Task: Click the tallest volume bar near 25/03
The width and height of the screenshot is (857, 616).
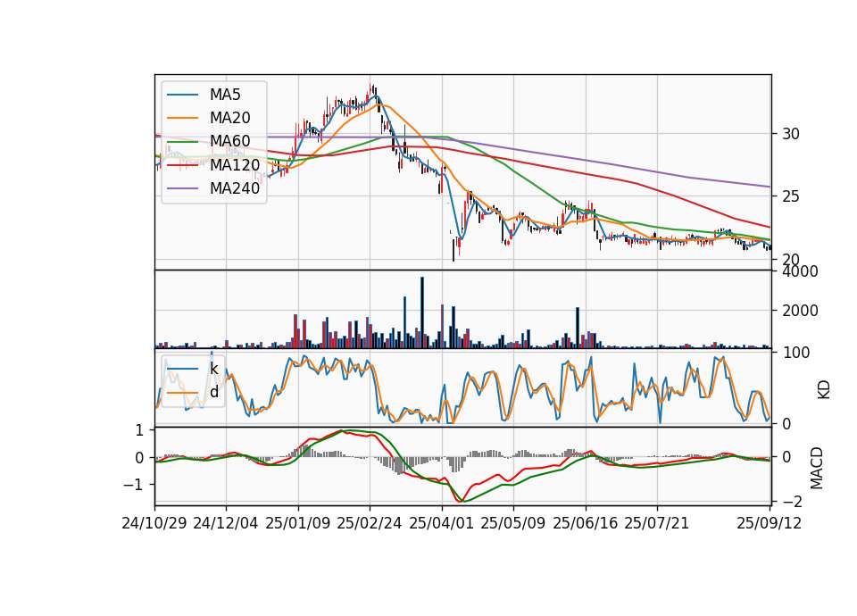Action: click(x=422, y=312)
